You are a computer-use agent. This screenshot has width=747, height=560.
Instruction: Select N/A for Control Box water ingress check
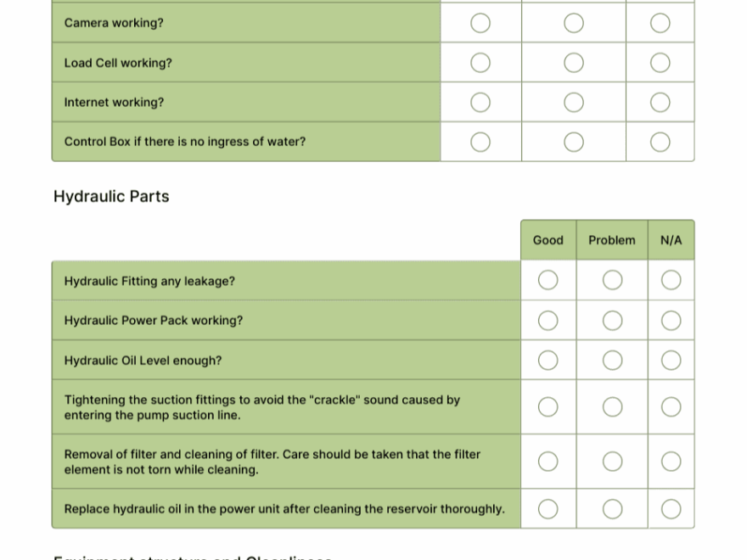(660, 142)
